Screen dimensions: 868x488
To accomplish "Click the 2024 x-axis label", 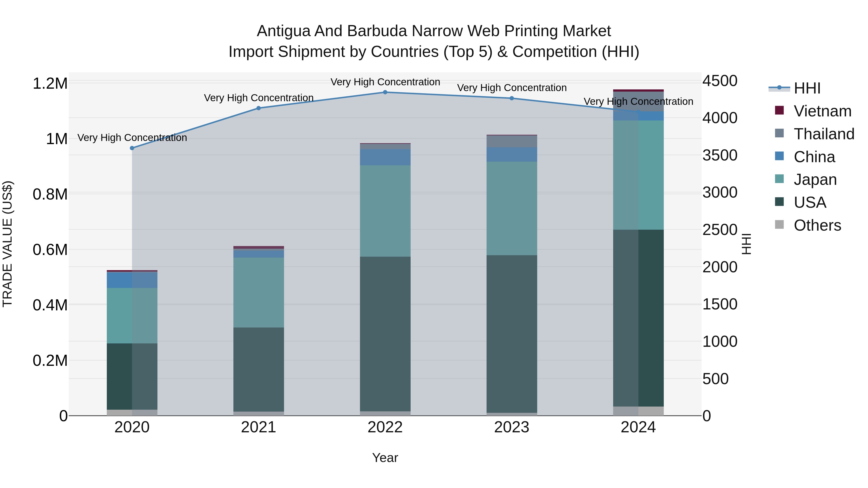I will click(x=638, y=427).
